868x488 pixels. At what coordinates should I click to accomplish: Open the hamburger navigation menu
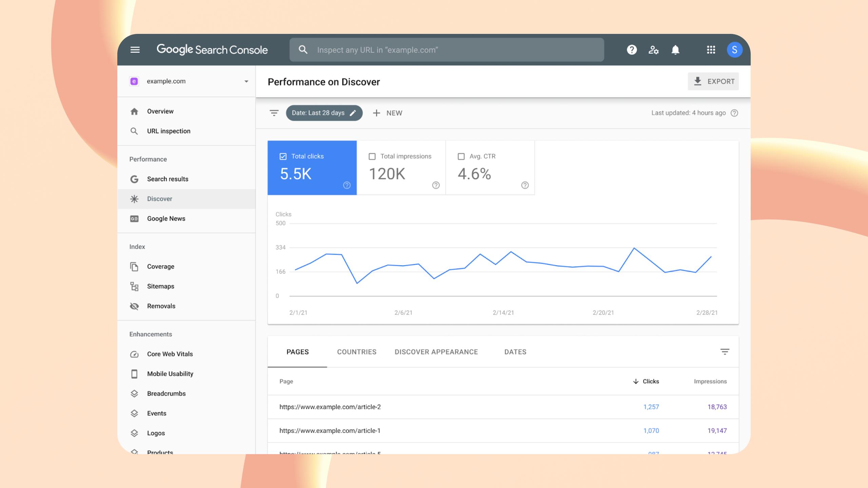[x=135, y=50]
